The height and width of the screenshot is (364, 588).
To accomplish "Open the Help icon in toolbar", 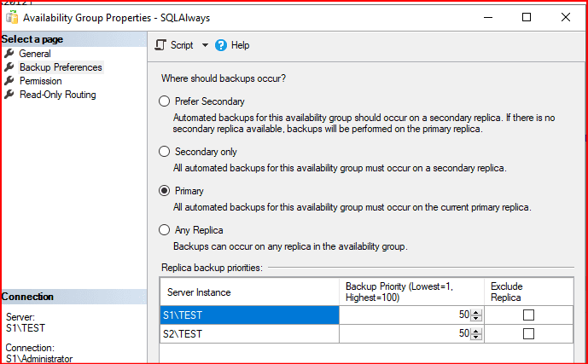I will tap(221, 45).
